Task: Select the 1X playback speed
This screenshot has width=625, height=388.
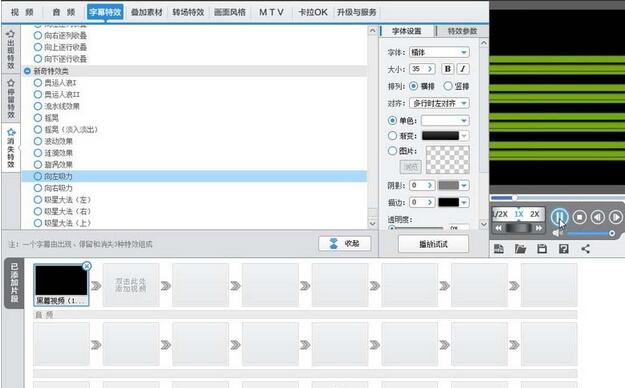Action: point(519,214)
